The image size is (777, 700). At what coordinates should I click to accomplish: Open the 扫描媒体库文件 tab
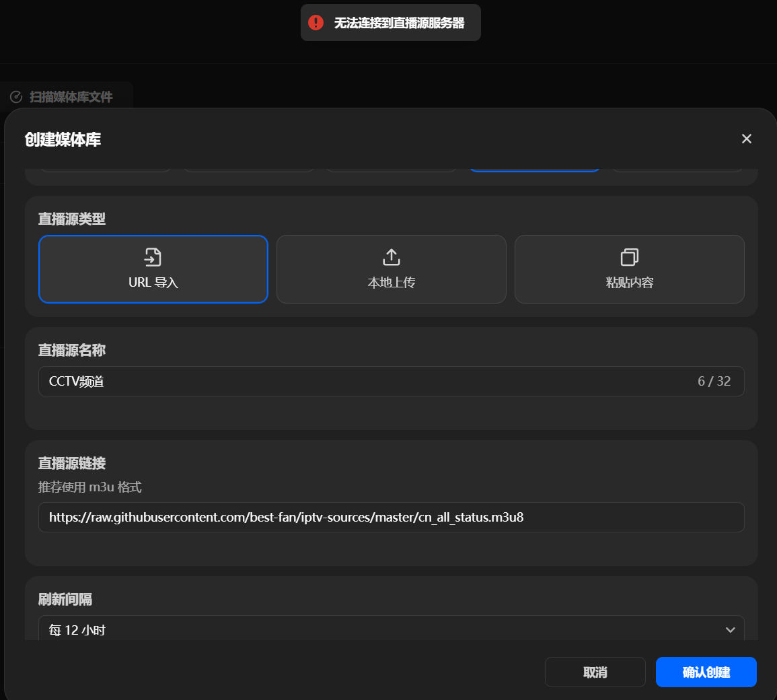[65, 97]
